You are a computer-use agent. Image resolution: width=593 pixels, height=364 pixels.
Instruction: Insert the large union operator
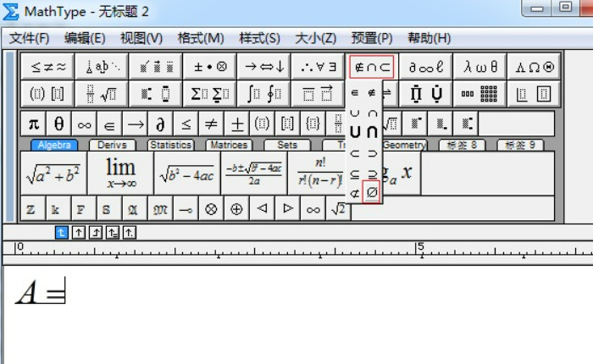tap(355, 132)
